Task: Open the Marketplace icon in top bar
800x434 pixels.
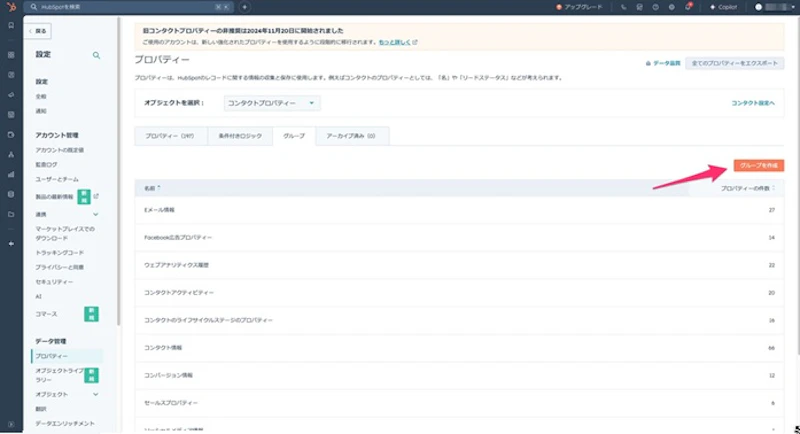Action: click(x=639, y=7)
